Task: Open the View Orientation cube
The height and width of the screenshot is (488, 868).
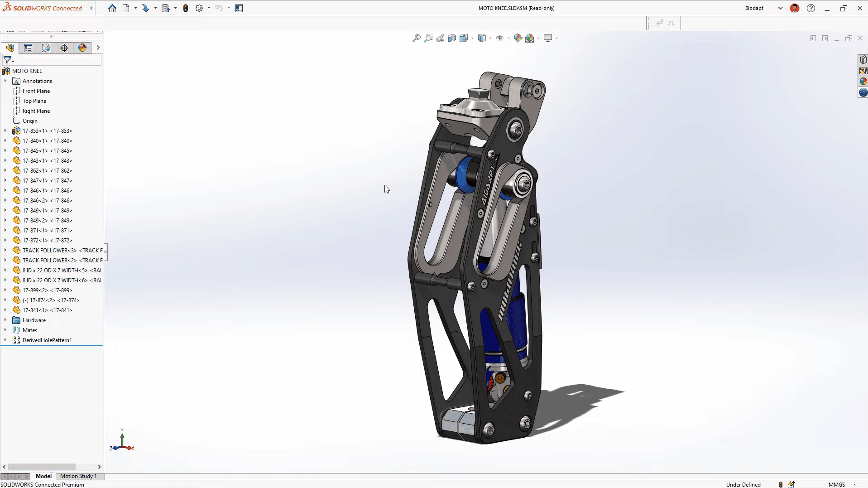Action: [x=464, y=38]
